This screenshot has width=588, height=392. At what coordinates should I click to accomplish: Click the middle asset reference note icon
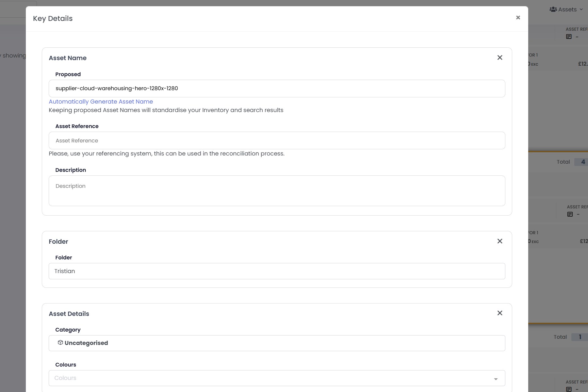(570, 215)
